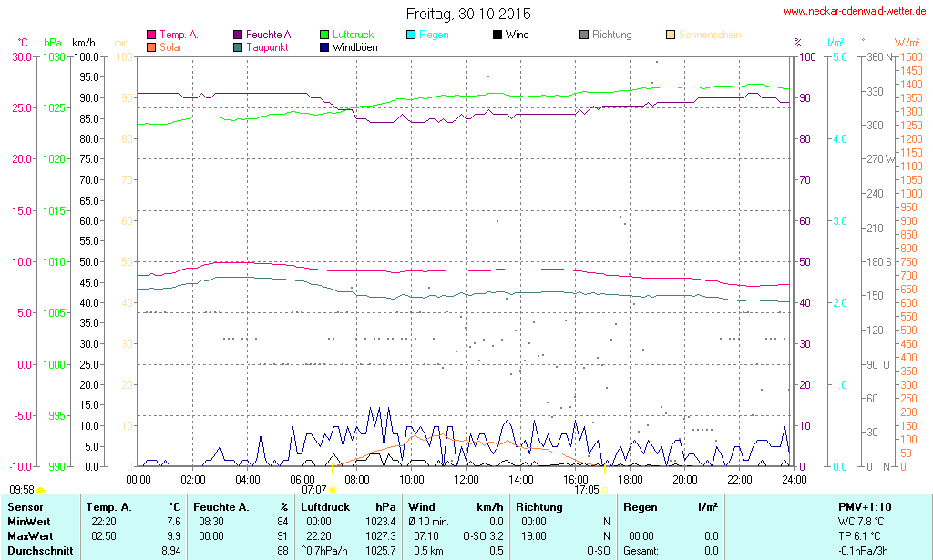Click the sunrise sun icon at 07:07

(x=333, y=489)
